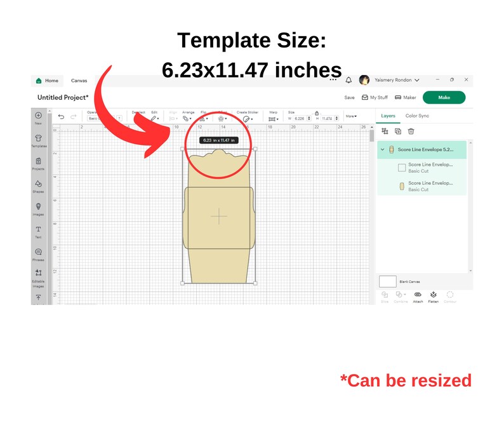Step the Height value with its arrows

[336, 118]
